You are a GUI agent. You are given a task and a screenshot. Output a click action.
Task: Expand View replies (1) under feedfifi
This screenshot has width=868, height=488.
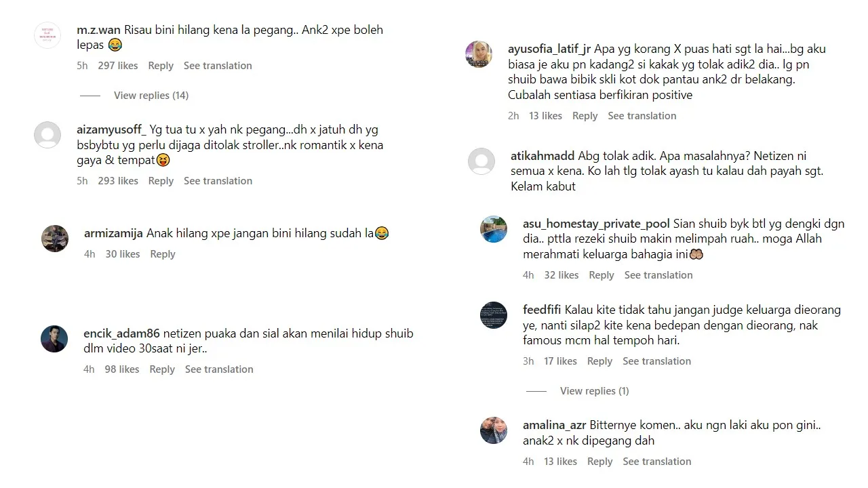(x=595, y=391)
